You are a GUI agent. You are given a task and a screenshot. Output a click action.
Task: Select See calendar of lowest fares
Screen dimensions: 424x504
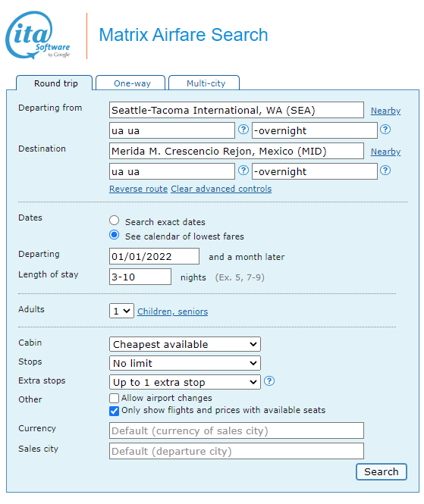click(x=114, y=235)
